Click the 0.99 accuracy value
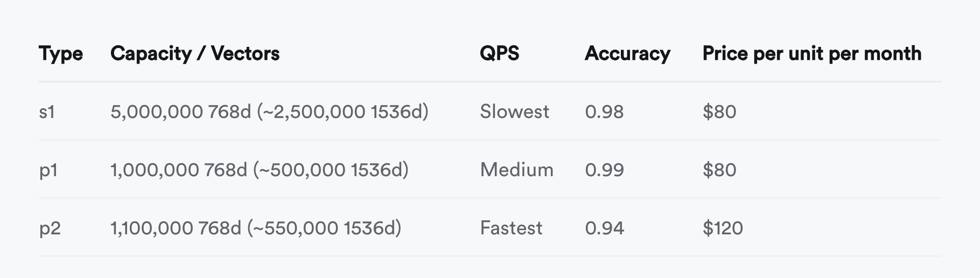The height and width of the screenshot is (278, 980). pyautogui.click(x=604, y=170)
